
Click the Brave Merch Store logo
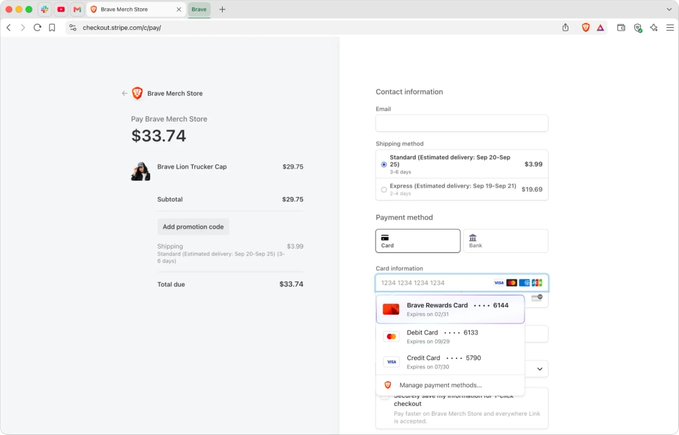pos(137,93)
